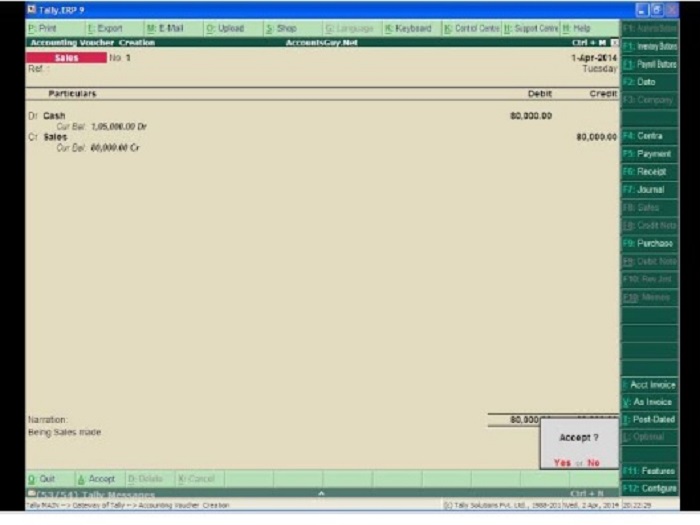This screenshot has height=525, width=700.
Task: Click Yes in Accept prompt
Action: tap(562, 463)
